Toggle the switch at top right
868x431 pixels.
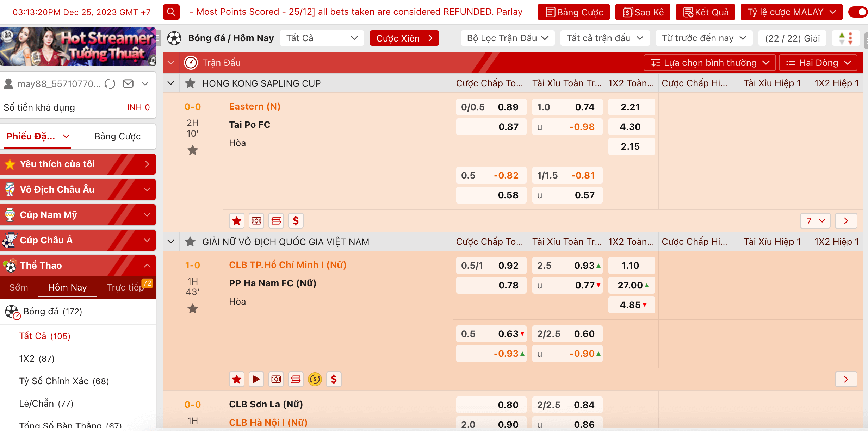coord(858,12)
